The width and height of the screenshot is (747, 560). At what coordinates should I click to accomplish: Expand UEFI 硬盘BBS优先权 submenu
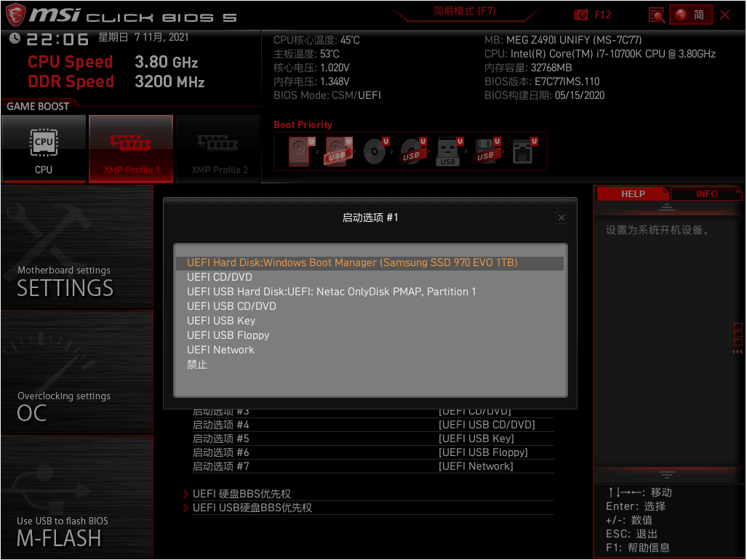(x=241, y=494)
